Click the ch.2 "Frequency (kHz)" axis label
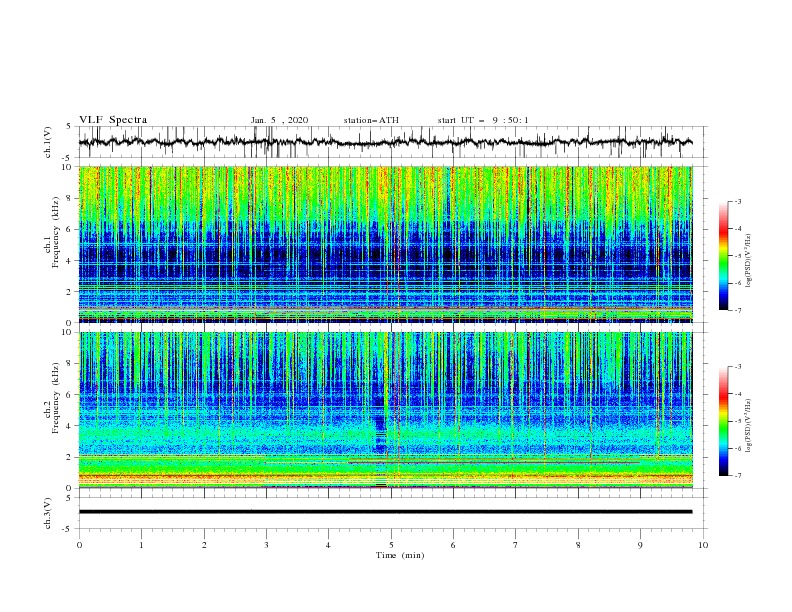Screen dimensions: 792x612 tap(56, 398)
